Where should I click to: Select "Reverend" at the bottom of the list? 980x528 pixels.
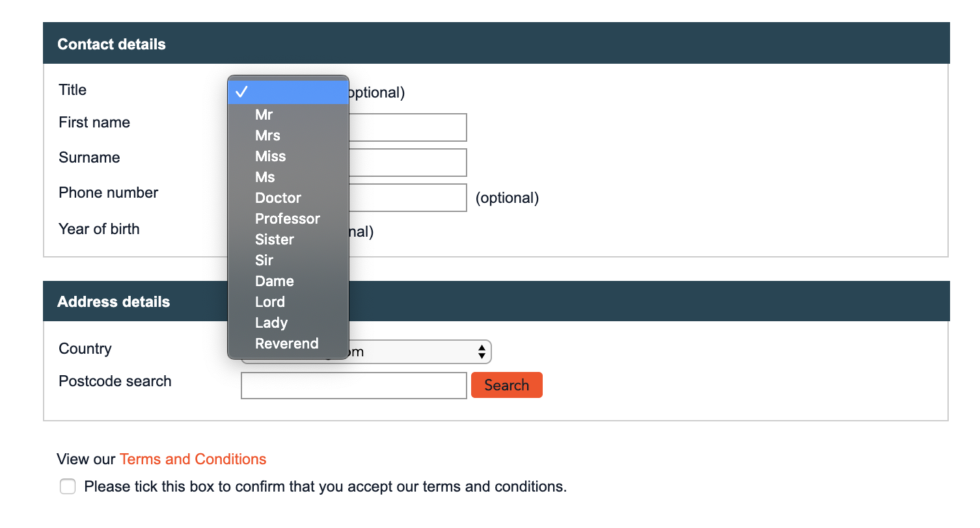286,343
